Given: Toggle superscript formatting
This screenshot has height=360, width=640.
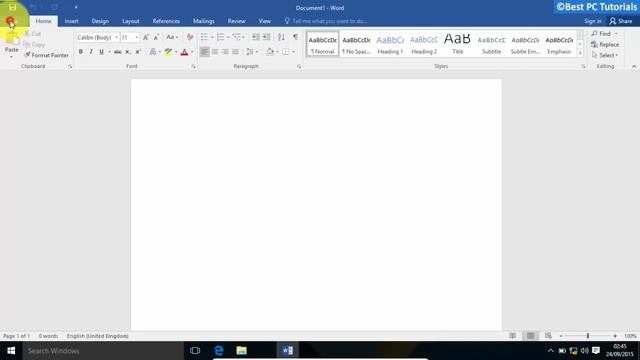Looking at the screenshot, I should (138, 52).
